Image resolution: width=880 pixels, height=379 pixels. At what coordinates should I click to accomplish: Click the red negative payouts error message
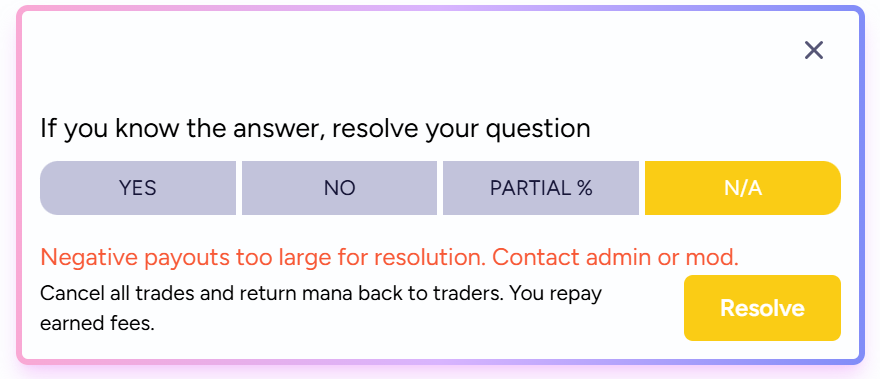coord(389,258)
